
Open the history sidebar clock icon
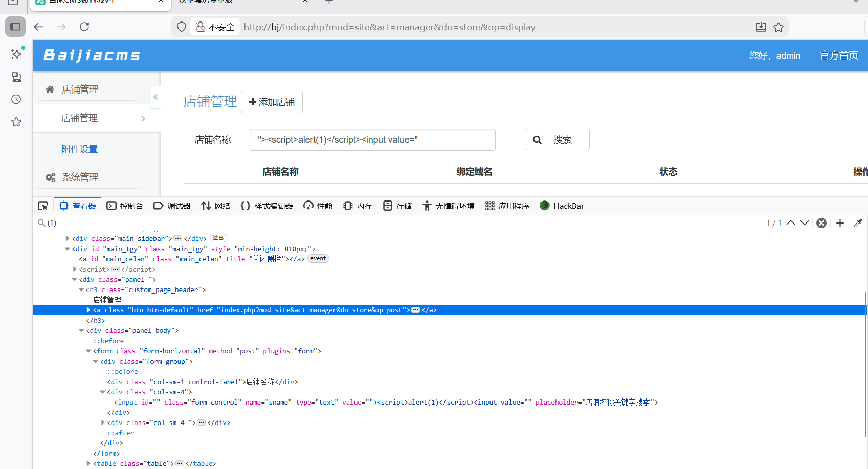16,99
